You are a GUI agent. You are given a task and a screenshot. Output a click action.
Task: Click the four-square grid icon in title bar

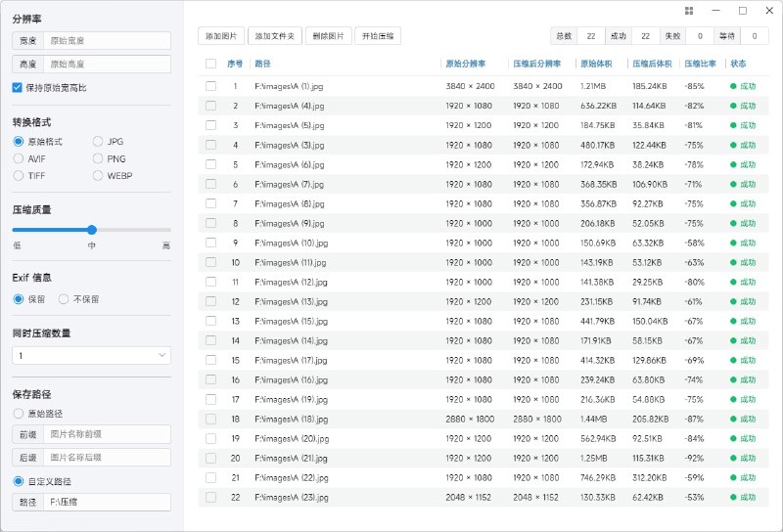[689, 11]
